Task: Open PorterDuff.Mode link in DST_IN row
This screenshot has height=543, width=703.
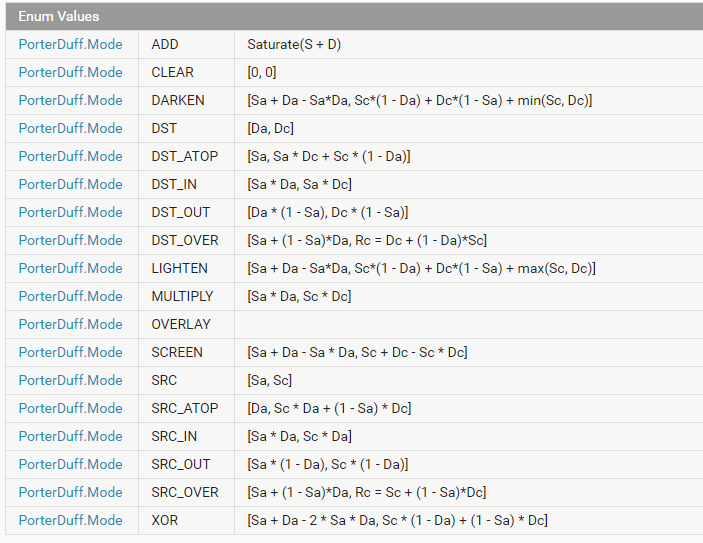Action: pyautogui.click(x=70, y=184)
